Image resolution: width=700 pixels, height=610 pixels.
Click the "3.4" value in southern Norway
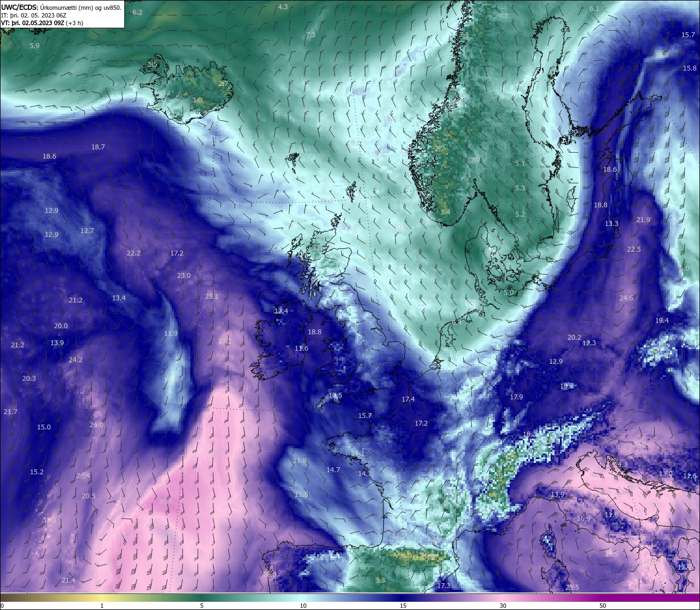(x=445, y=212)
